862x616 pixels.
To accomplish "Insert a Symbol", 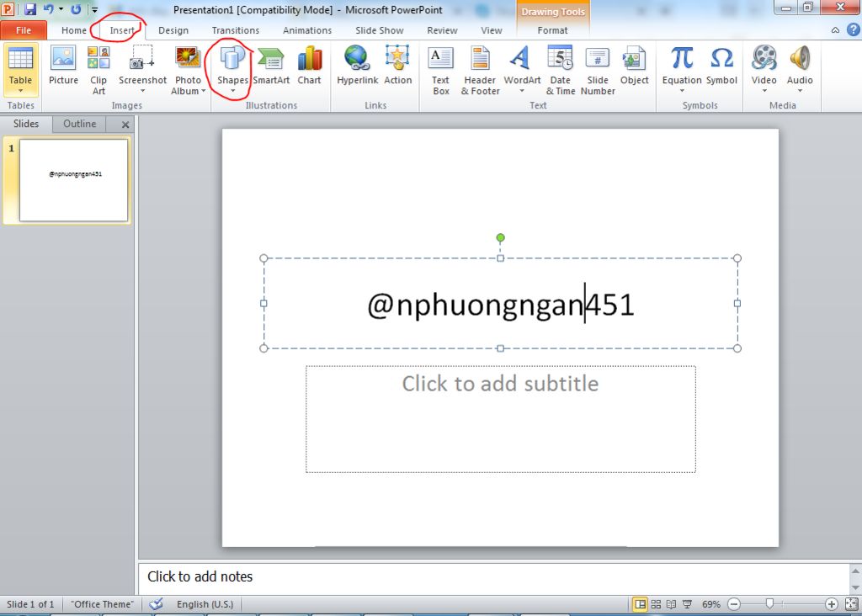I will point(721,66).
